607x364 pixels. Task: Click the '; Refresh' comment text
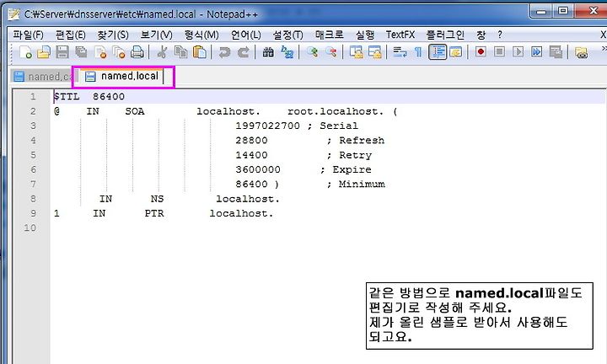point(356,141)
